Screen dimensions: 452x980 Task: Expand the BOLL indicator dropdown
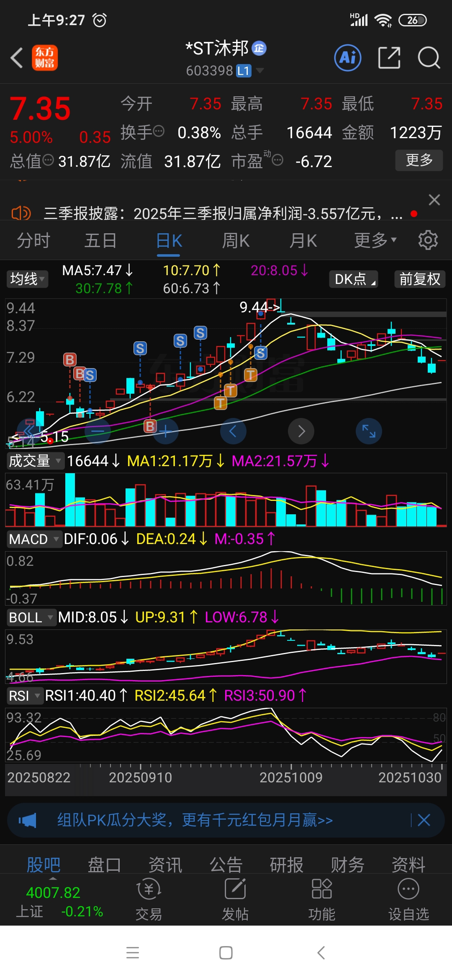(x=31, y=617)
